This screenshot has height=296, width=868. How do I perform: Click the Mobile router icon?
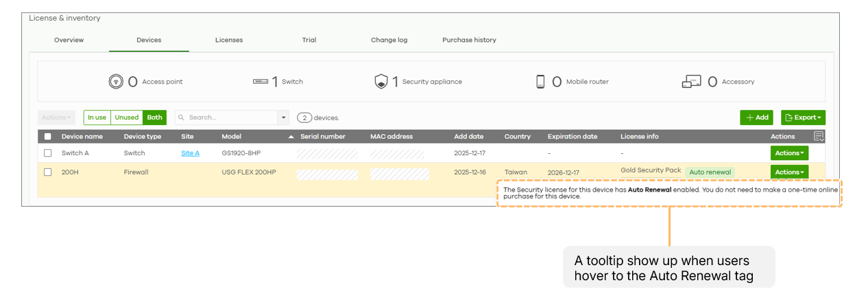pyautogui.click(x=540, y=82)
